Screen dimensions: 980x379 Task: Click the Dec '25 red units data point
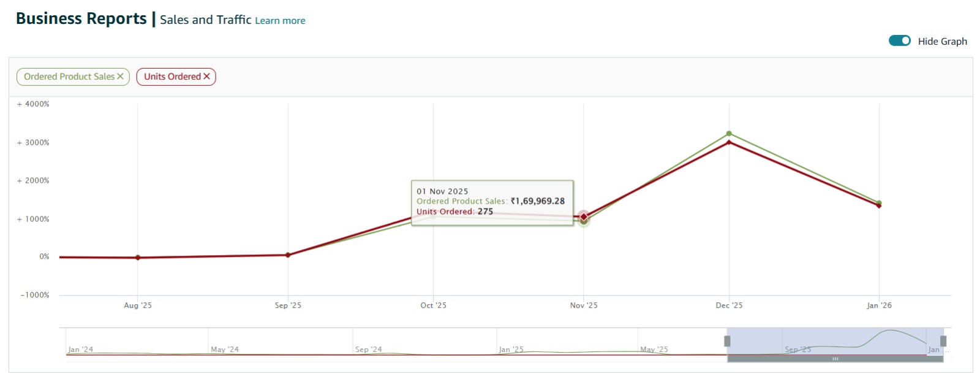(729, 142)
